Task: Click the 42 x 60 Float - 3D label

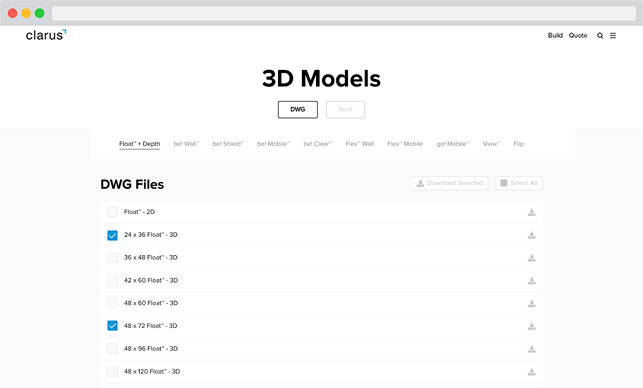Action: [x=151, y=281]
